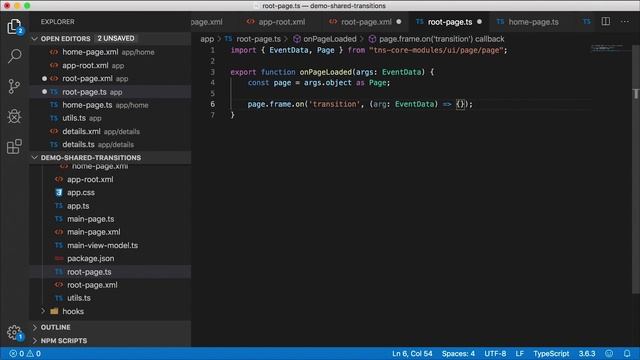Open details.xml in Open Editors

coord(110,131)
